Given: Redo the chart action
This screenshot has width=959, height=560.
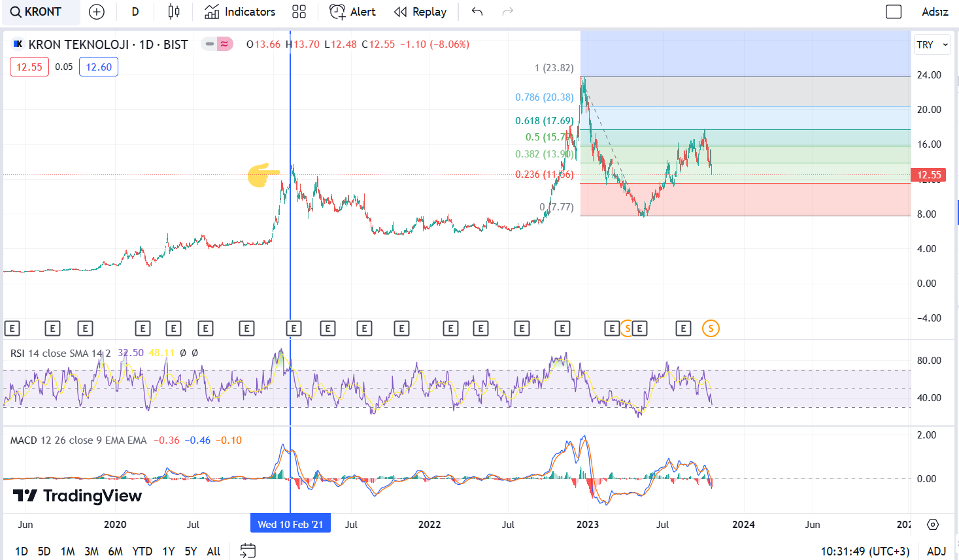Looking at the screenshot, I should (x=507, y=12).
